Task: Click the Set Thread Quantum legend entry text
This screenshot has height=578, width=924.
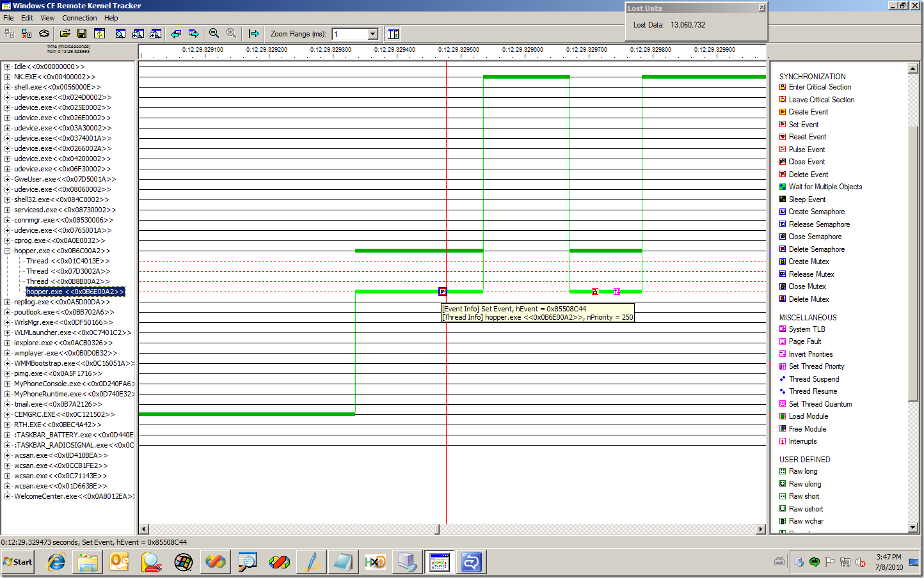Action: tap(820, 404)
